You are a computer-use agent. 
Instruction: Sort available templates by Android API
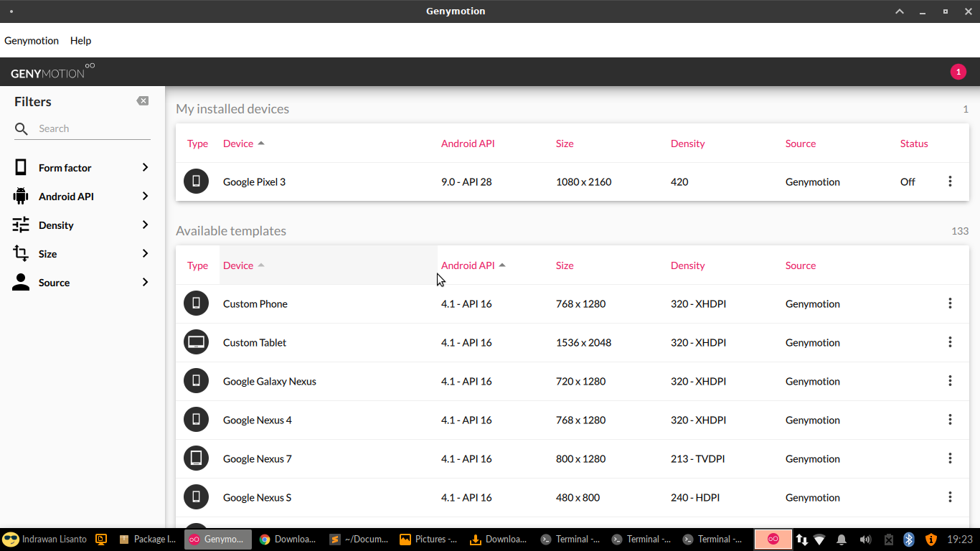tap(473, 265)
